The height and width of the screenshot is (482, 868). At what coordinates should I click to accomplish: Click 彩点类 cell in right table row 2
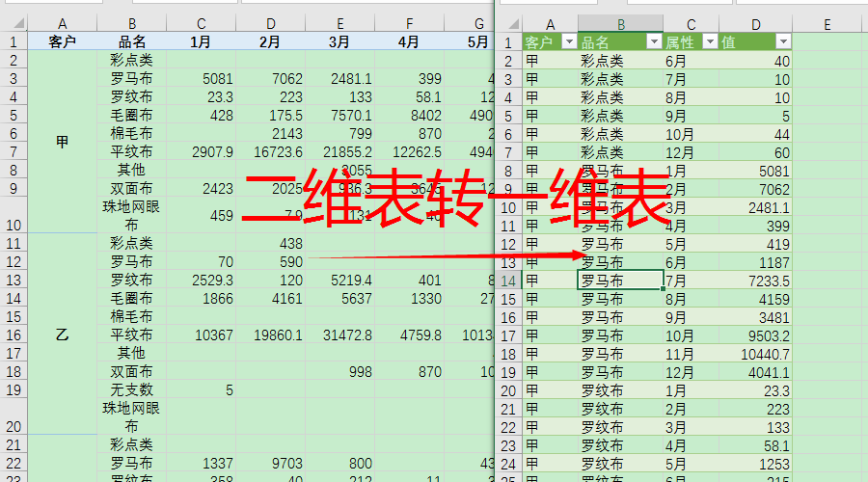point(620,61)
